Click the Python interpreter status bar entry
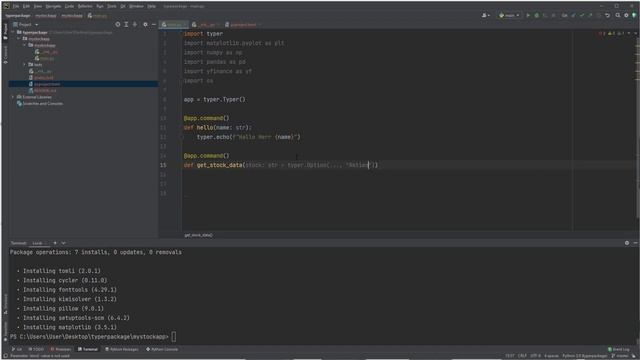This screenshot has width=640, height=360. click(584, 356)
